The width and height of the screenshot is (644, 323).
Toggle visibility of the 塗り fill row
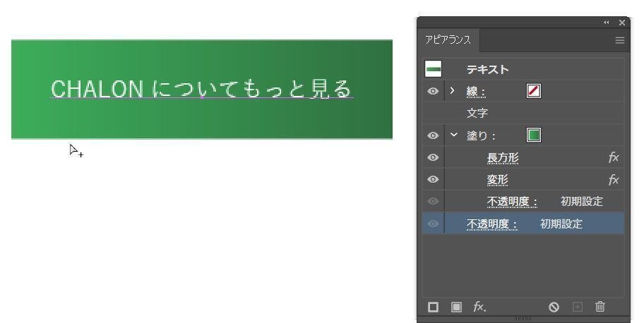[433, 135]
